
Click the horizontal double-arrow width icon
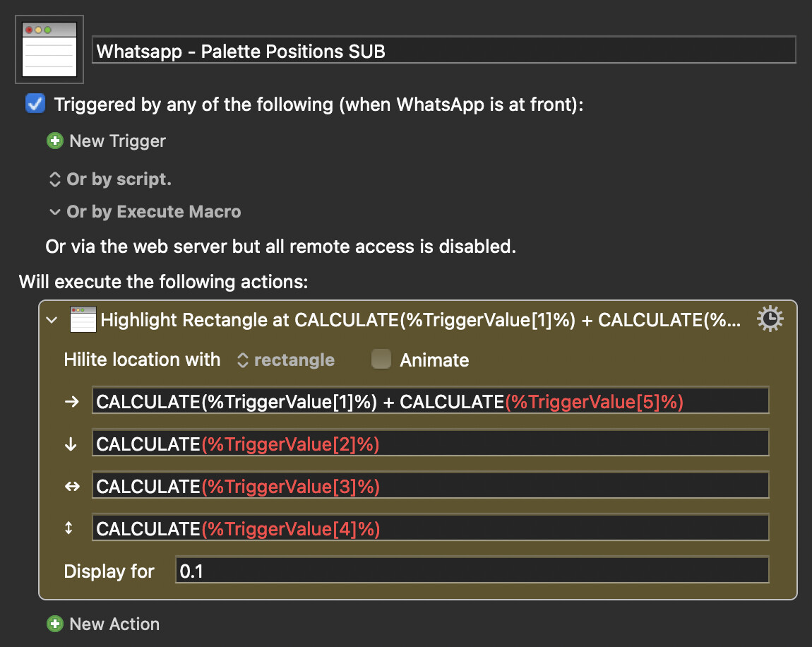(x=72, y=486)
